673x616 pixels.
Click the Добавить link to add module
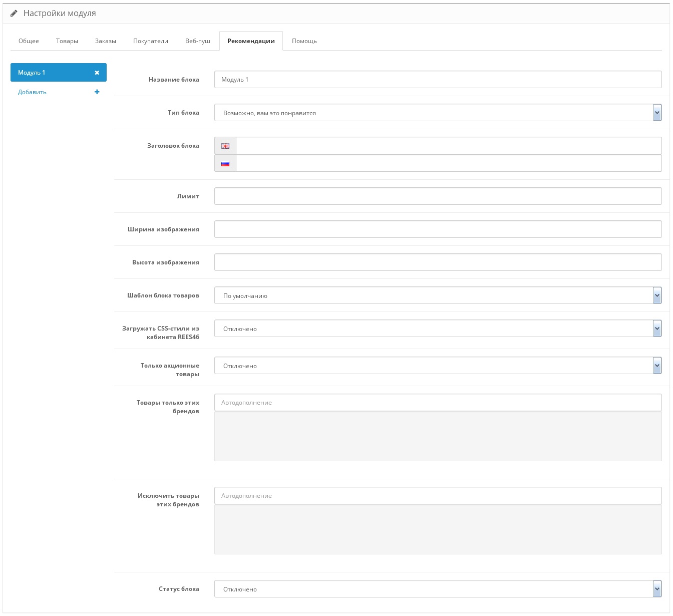coord(32,92)
